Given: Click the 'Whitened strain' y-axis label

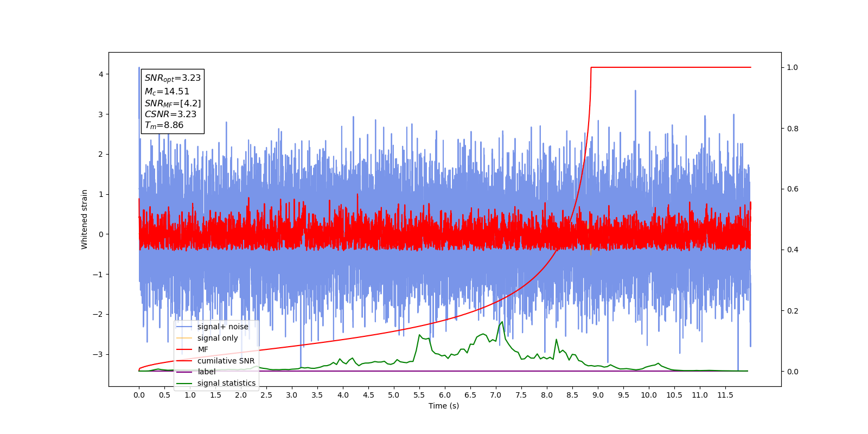Looking at the screenshot, I should click(x=85, y=219).
